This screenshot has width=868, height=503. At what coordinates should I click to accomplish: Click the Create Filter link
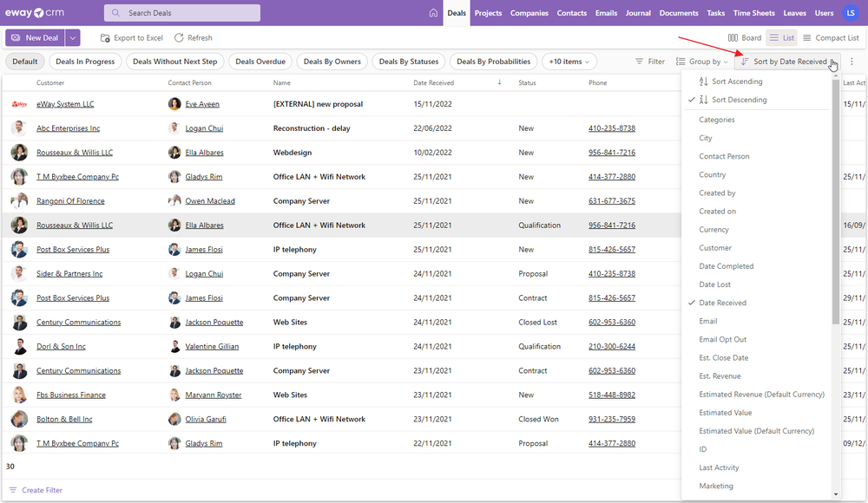tap(42, 490)
